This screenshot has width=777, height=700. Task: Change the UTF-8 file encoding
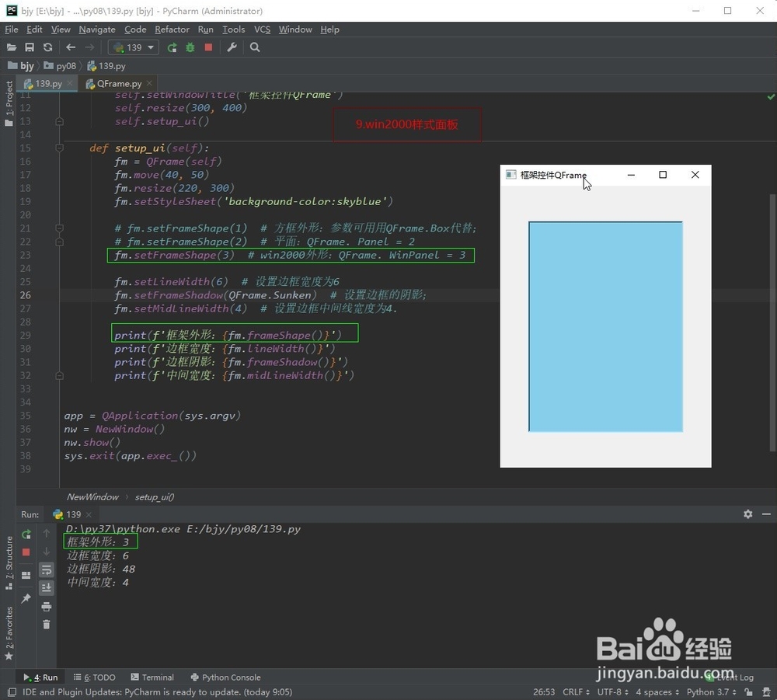point(612,691)
